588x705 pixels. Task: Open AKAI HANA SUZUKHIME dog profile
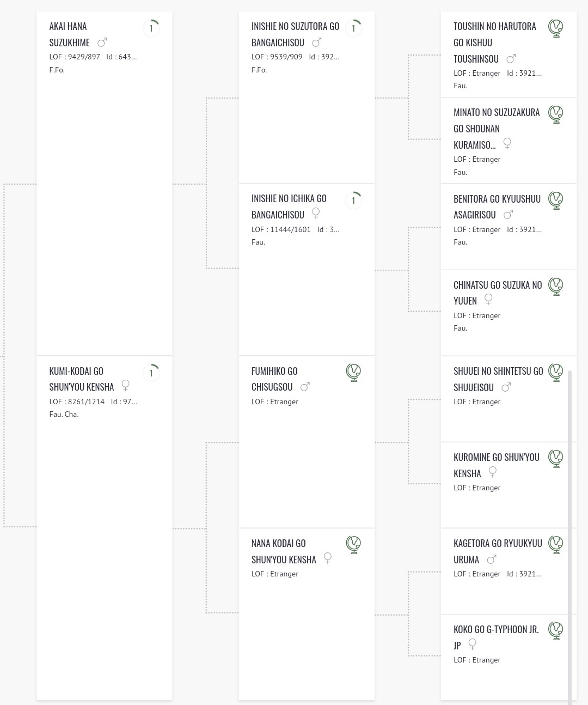[x=69, y=34]
